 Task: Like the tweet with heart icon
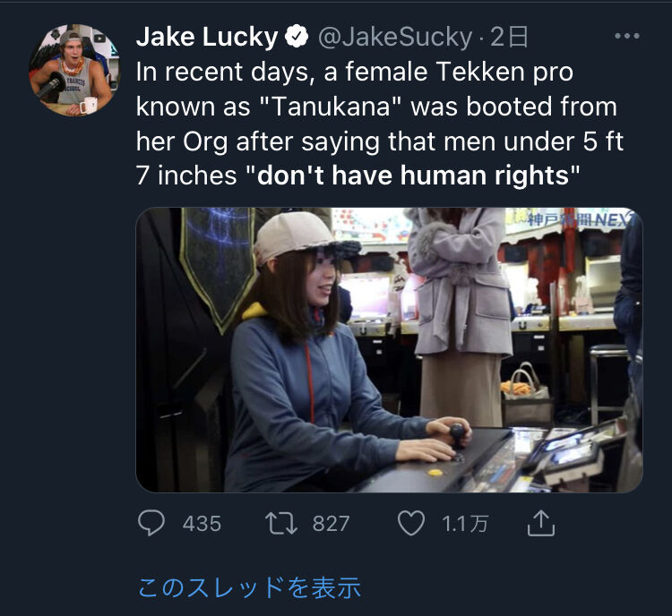pyautogui.click(x=411, y=524)
